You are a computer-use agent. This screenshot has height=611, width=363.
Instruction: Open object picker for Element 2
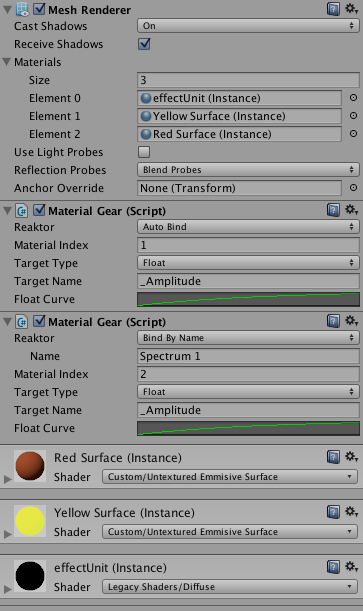pyautogui.click(x=353, y=134)
